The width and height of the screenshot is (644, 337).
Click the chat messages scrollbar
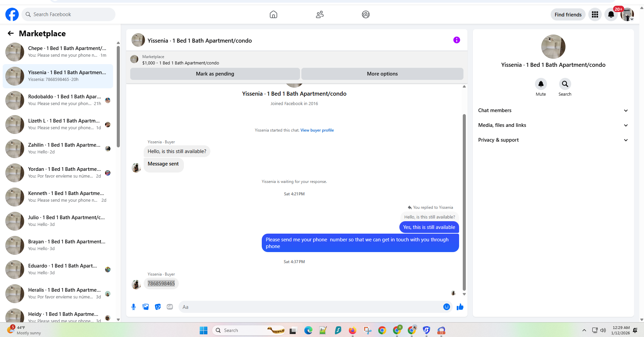[464, 202]
